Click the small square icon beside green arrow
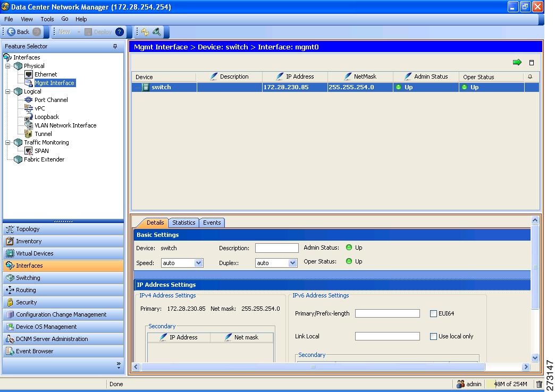This screenshot has width=555, height=392. (x=531, y=63)
